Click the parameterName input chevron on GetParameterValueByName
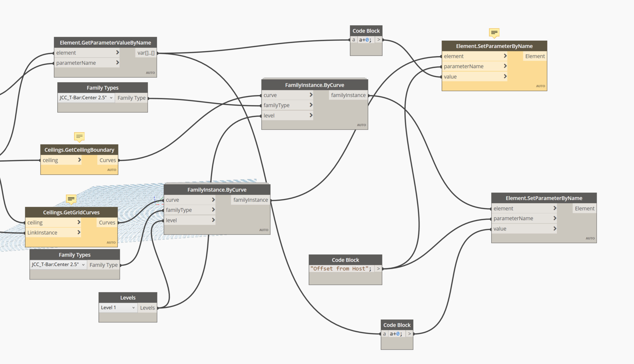Screen dimensions: 634x364 point(117,63)
